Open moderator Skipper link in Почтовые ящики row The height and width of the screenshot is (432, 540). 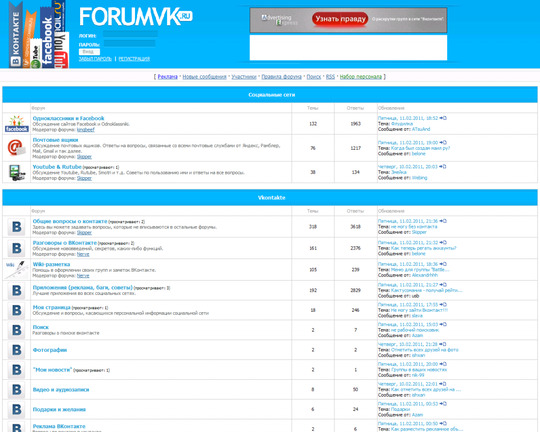click(x=84, y=157)
